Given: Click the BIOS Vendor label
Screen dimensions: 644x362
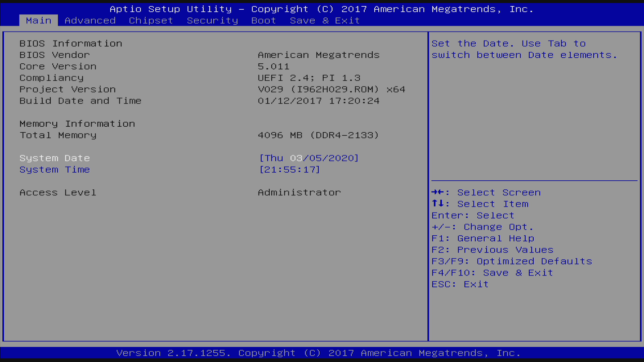Looking at the screenshot, I should (x=55, y=55).
